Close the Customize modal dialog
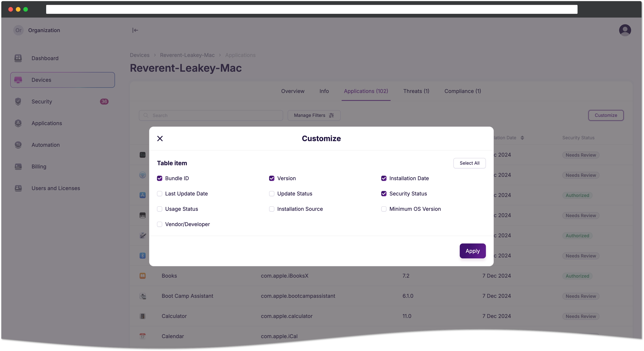Viewport: 644px width, 351px height. [x=160, y=138]
